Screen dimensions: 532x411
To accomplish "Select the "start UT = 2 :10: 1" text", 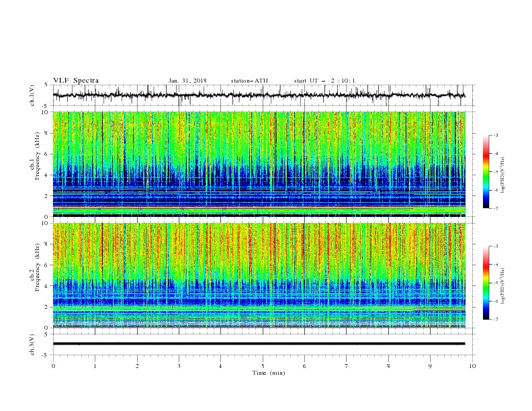I will [324, 81].
